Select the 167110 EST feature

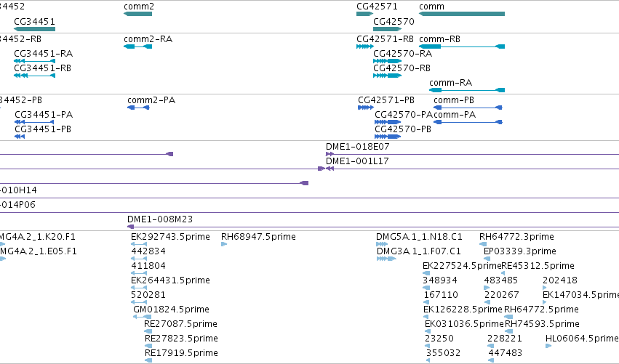click(426, 302)
